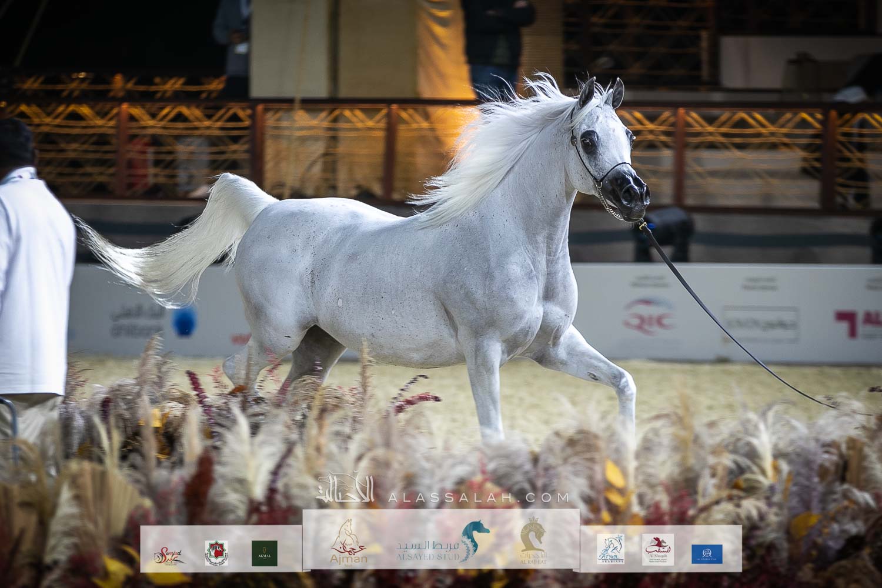This screenshot has width=882, height=588.
Task: Click the Al Shaqab logo
Action: coord(657,549)
